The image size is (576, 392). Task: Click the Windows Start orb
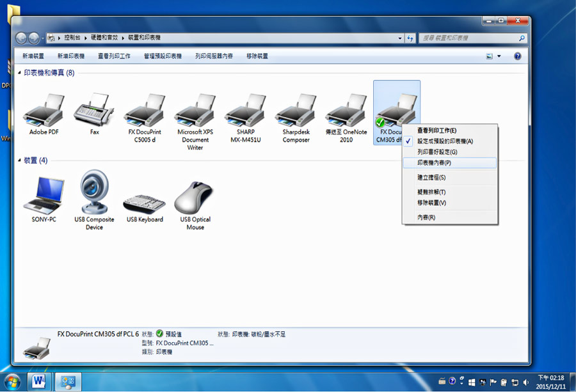pyautogui.click(x=13, y=382)
